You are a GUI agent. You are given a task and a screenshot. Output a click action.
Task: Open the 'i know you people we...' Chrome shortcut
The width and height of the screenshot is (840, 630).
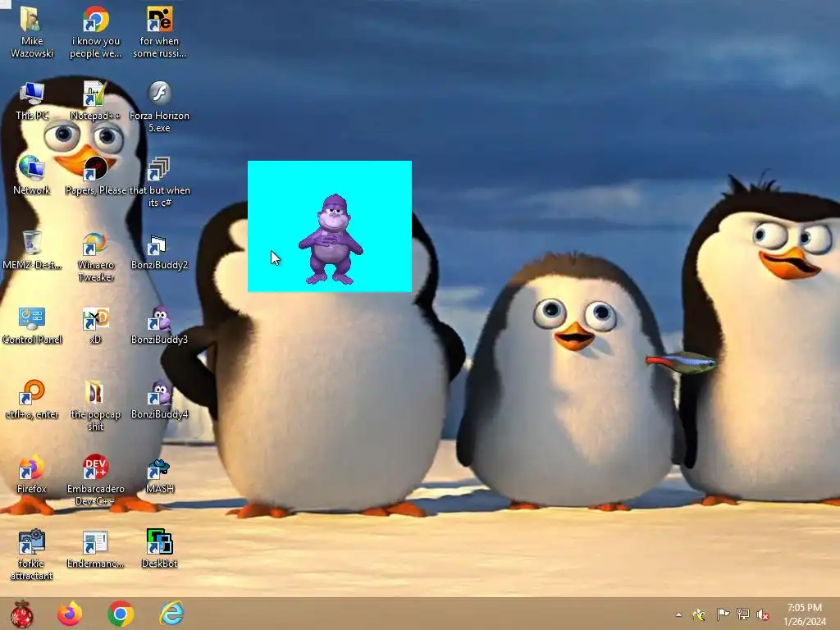[95, 32]
